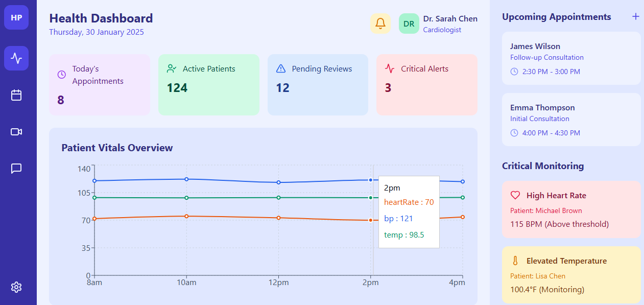
Task: Click the 10am bp data point
Action: point(186,179)
